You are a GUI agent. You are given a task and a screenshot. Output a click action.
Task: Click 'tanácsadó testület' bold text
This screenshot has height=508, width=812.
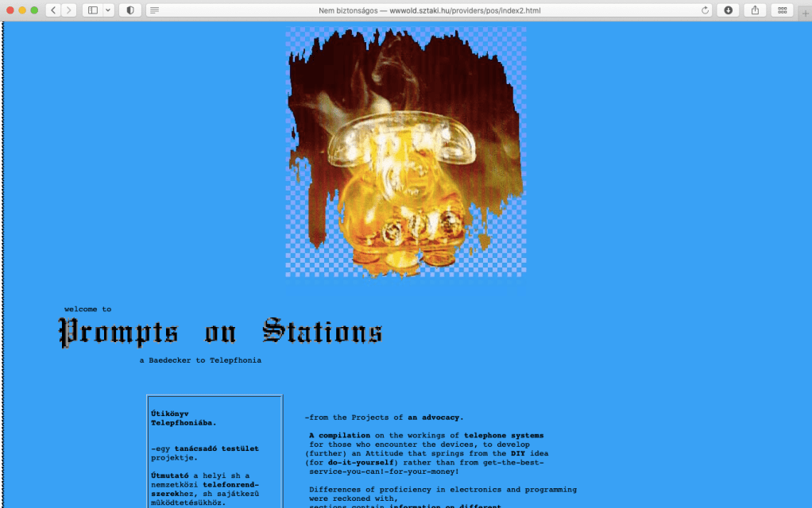216,448
